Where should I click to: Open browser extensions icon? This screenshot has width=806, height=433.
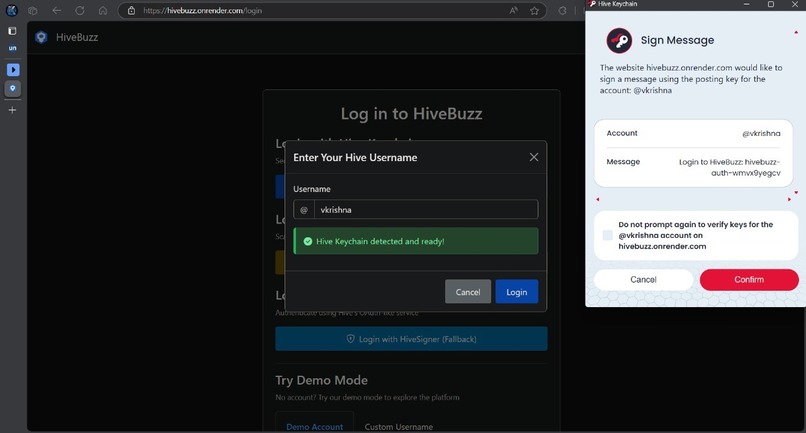(562, 10)
